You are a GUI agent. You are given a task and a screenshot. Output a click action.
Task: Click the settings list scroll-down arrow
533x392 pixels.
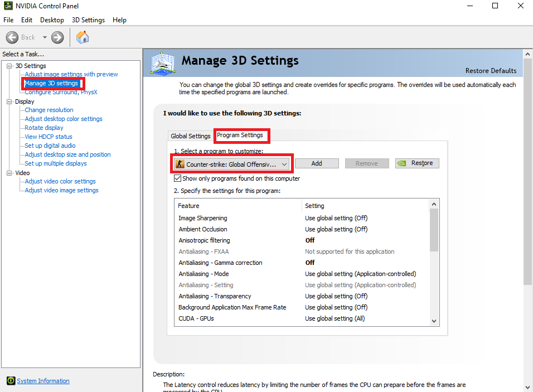434,321
